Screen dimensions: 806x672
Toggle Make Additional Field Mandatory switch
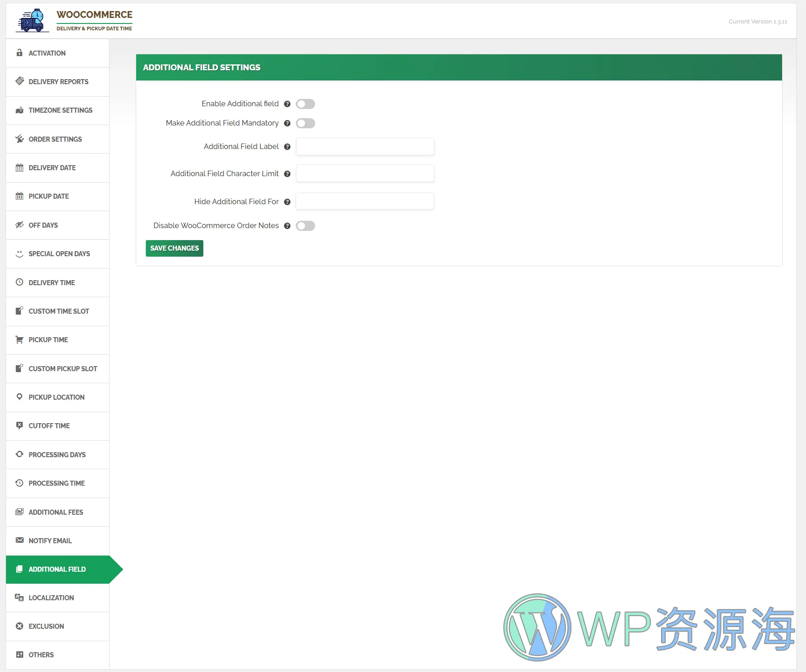tap(305, 123)
